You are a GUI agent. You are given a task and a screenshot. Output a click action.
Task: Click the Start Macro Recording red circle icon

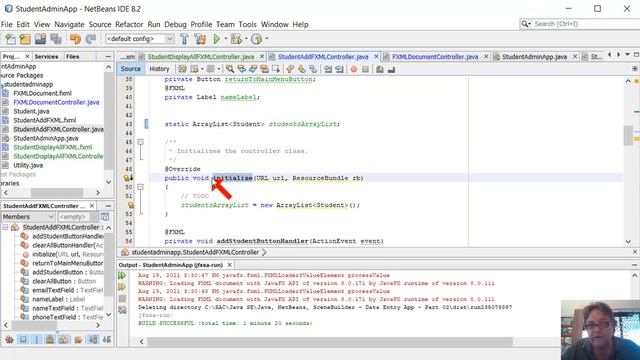click(353, 69)
